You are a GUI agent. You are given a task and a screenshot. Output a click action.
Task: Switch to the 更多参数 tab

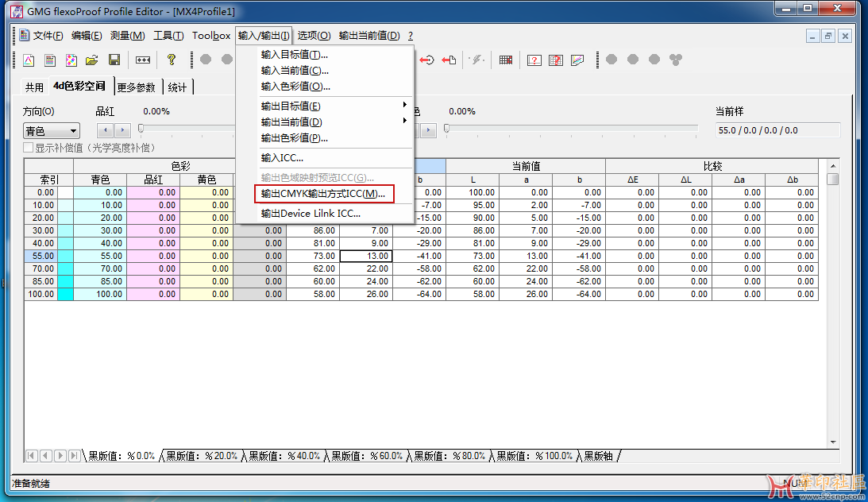[x=136, y=87]
